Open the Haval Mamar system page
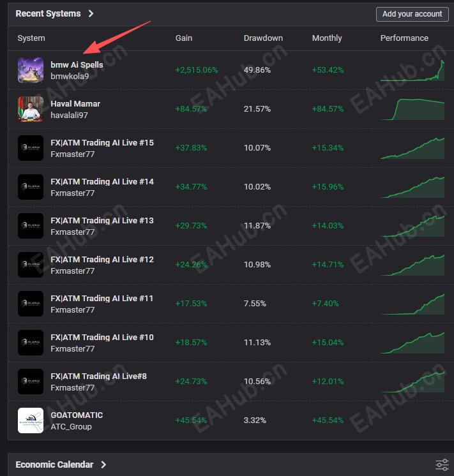This screenshot has width=454, height=476. [75, 104]
